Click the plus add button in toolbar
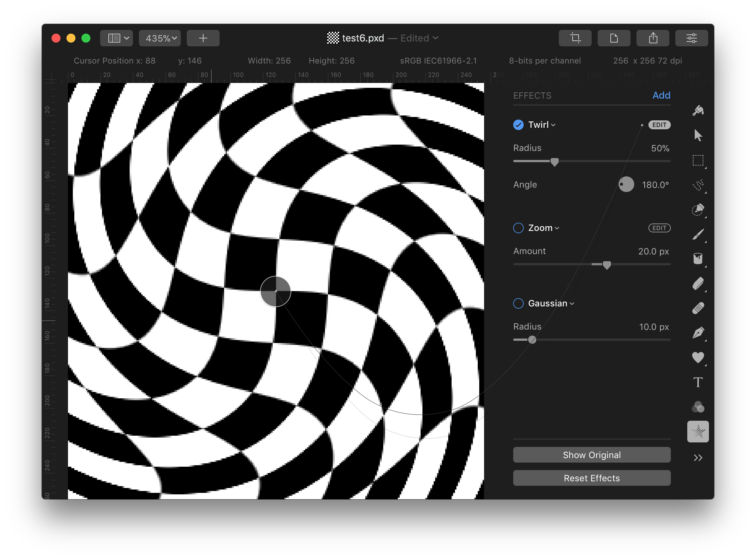Screen dimensions: 756x559 [x=203, y=38]
